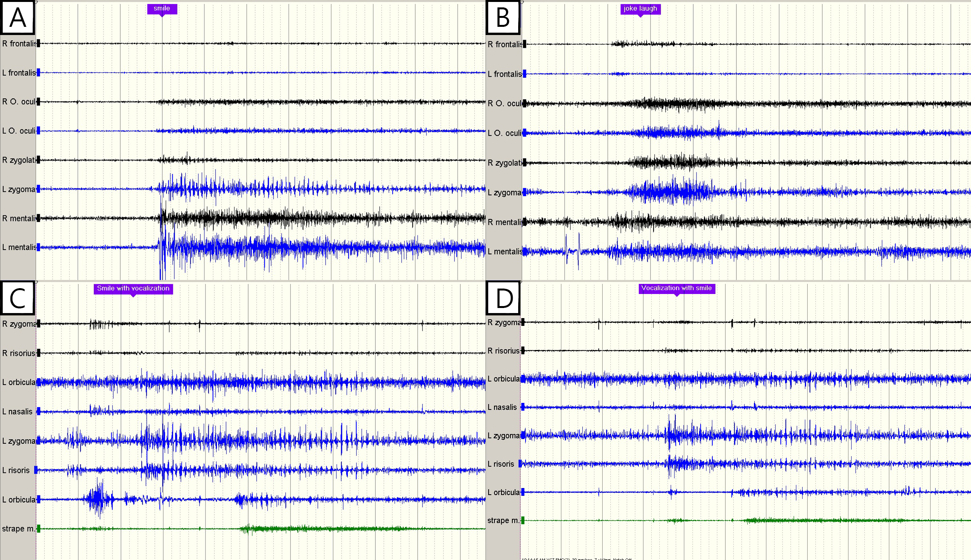Click black channel handle beside R mentalis, joke laugh panel

point(524,222)
